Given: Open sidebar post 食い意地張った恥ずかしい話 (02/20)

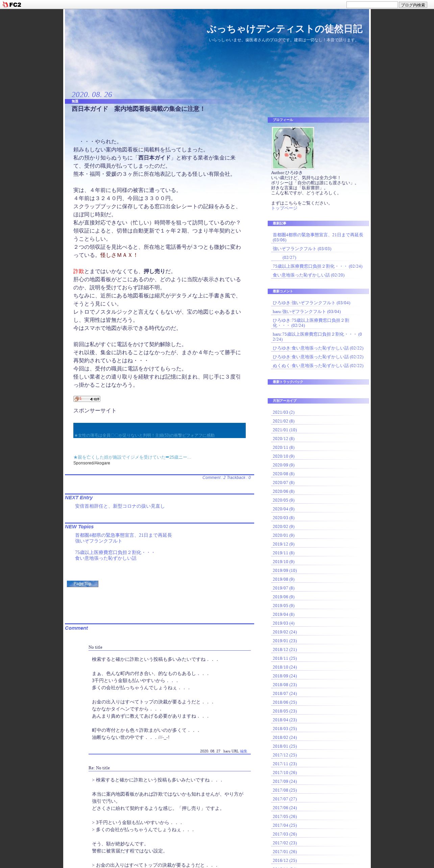Looking at the screenshot, I should click(x=309, y=275).
